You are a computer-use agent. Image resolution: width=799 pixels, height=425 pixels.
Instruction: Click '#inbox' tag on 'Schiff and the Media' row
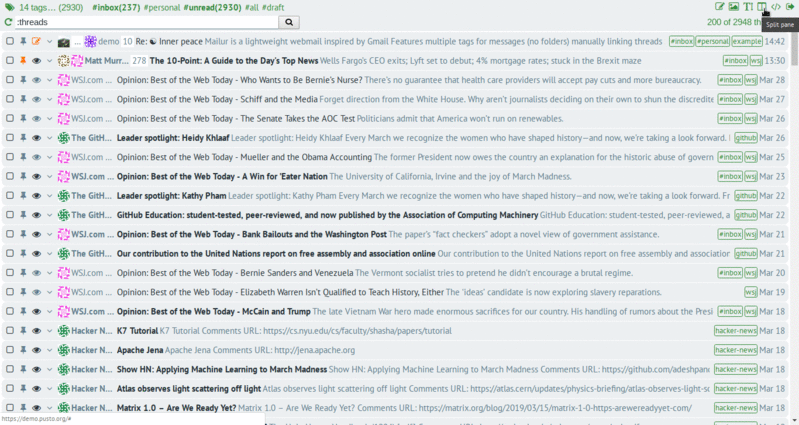pos(730,99)
